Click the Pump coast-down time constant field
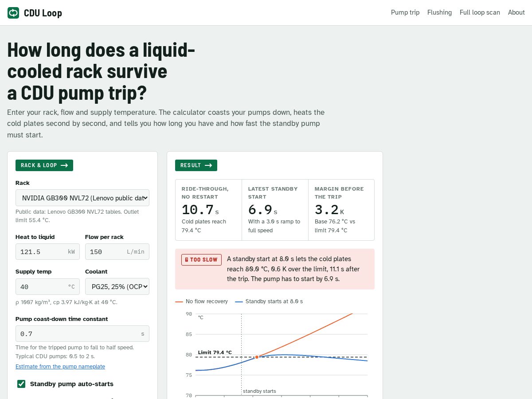Image resolution: width=532 pixels, height=399 pixels. (82, 334)
